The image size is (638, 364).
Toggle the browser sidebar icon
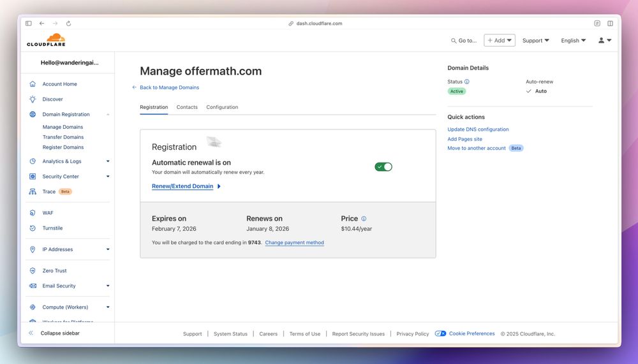coord(29,23)
